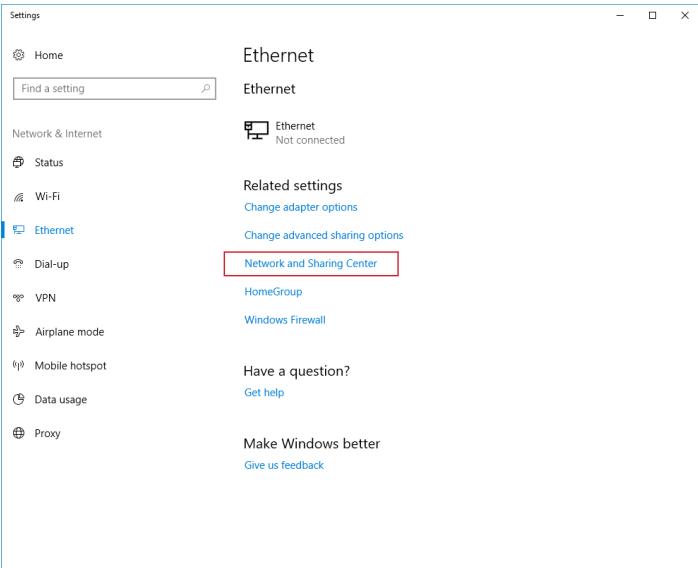Open Change advanced sharing options
Viewport: 698px width, 568px height.
tap(324, 235)
